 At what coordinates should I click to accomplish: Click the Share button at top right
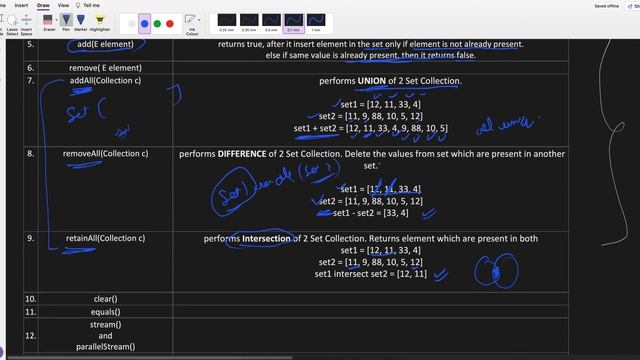pyautogui.click(x=633, y=6)
